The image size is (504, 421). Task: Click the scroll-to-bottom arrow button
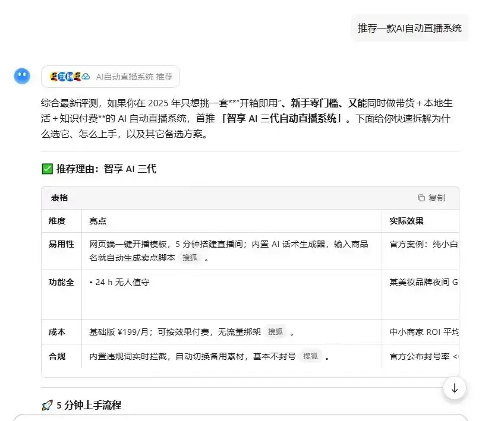pos(455,388)
